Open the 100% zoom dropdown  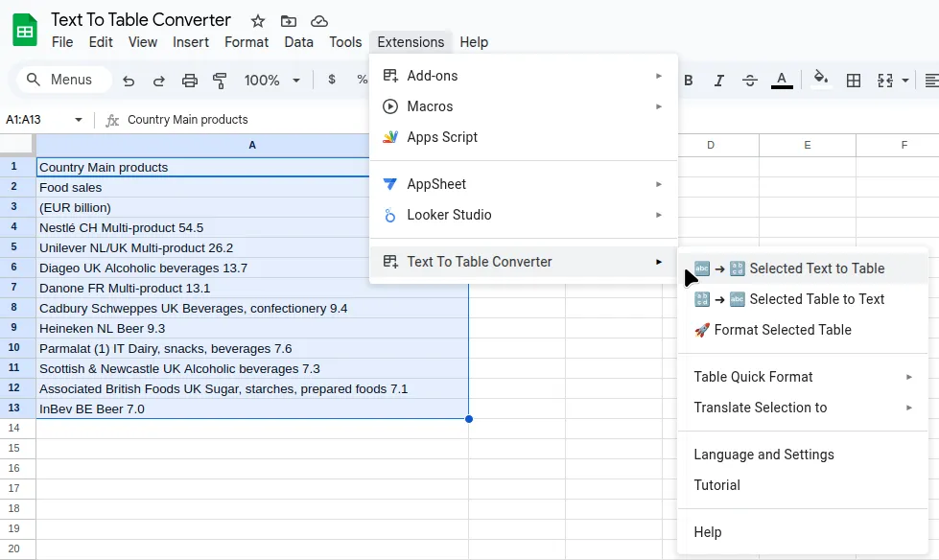click(272, 81)
